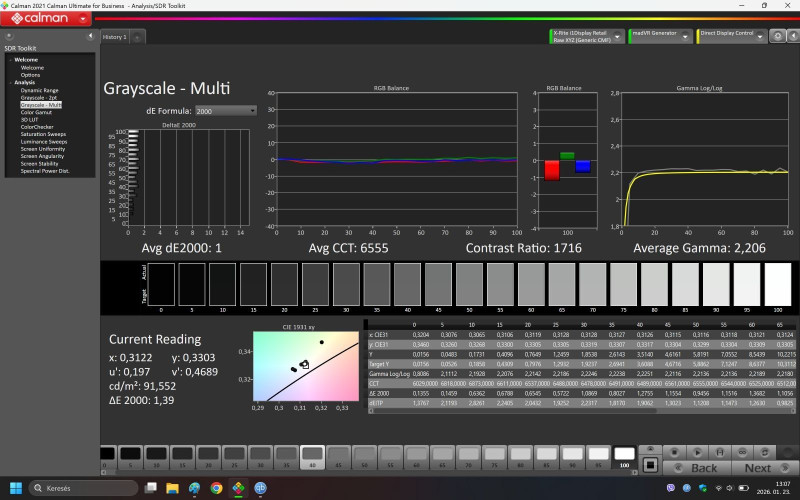Click the 50 percent actual/target patch
The image size is (800, 500).
pyautogui.click(x=469, y=285)
